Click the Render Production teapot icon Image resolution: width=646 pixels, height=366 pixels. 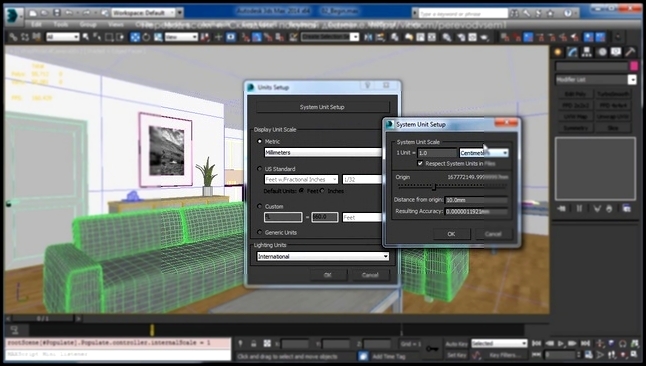point(484,37)
